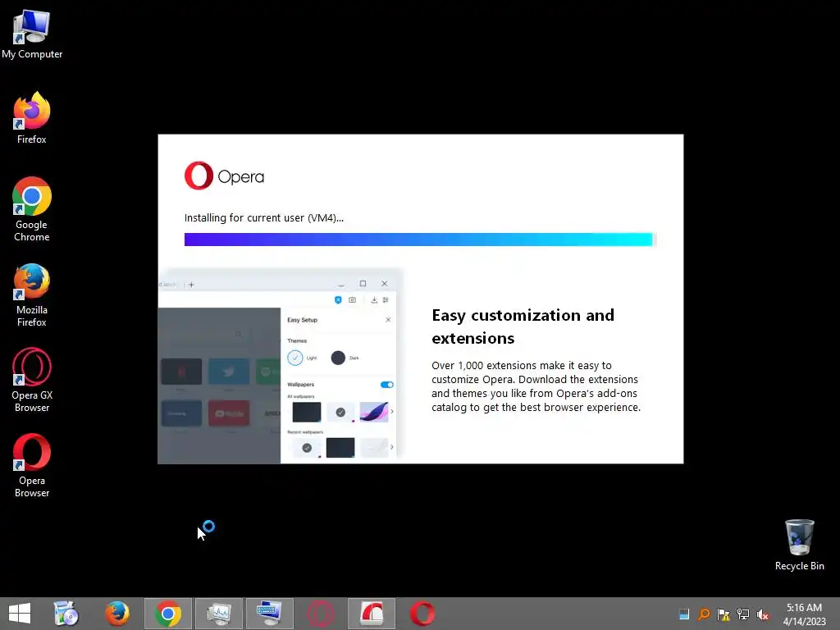Click the orange magnifier tray icon
This screenshot has height=630, width=840.
point(704,614)
